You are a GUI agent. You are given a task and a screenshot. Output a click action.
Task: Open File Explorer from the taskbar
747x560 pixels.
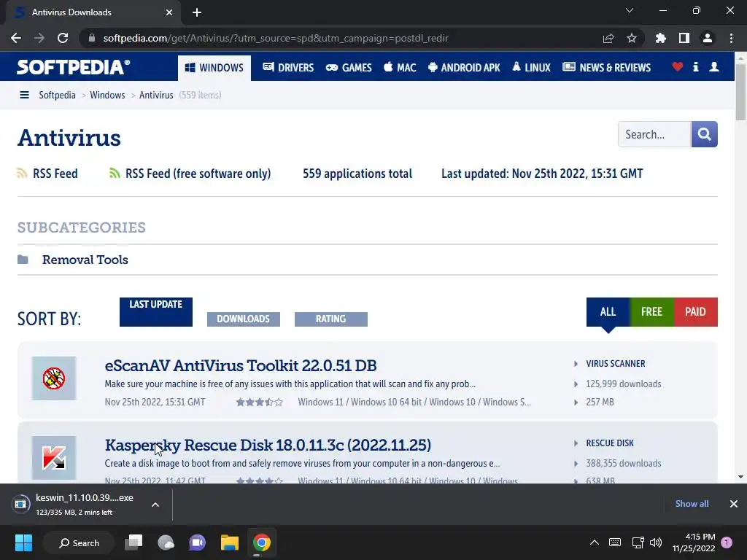click(x=230, y=542)
